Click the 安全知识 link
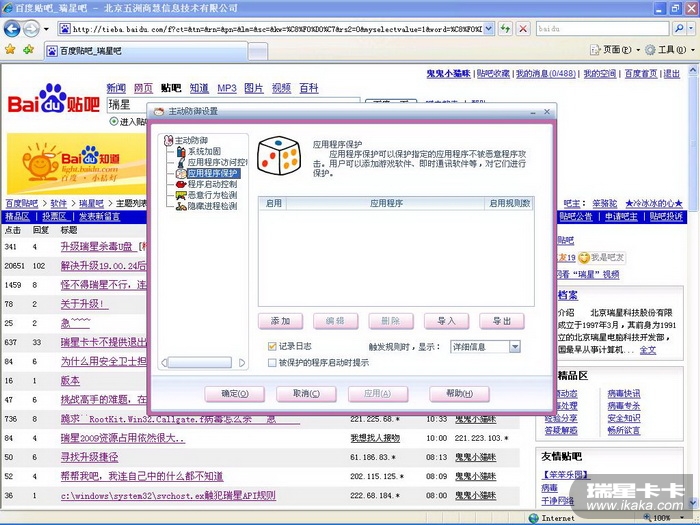 pyautogui.click(x=624, y=418)
